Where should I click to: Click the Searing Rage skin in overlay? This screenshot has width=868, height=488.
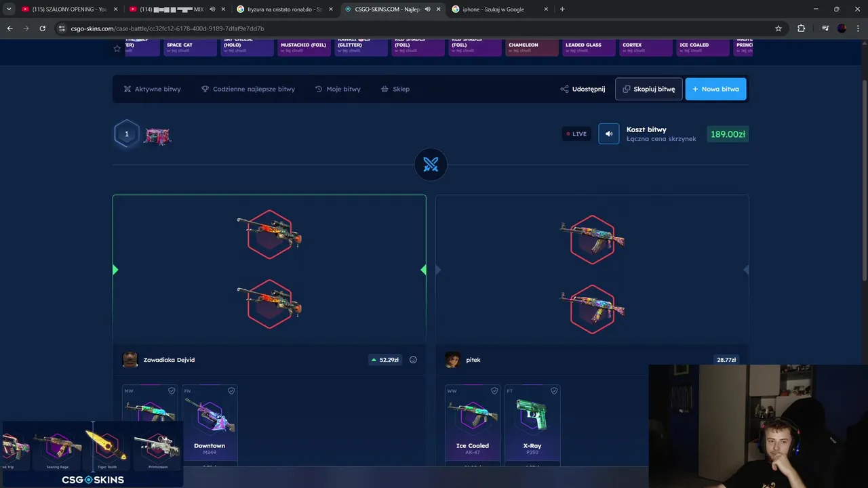[58, 447]
